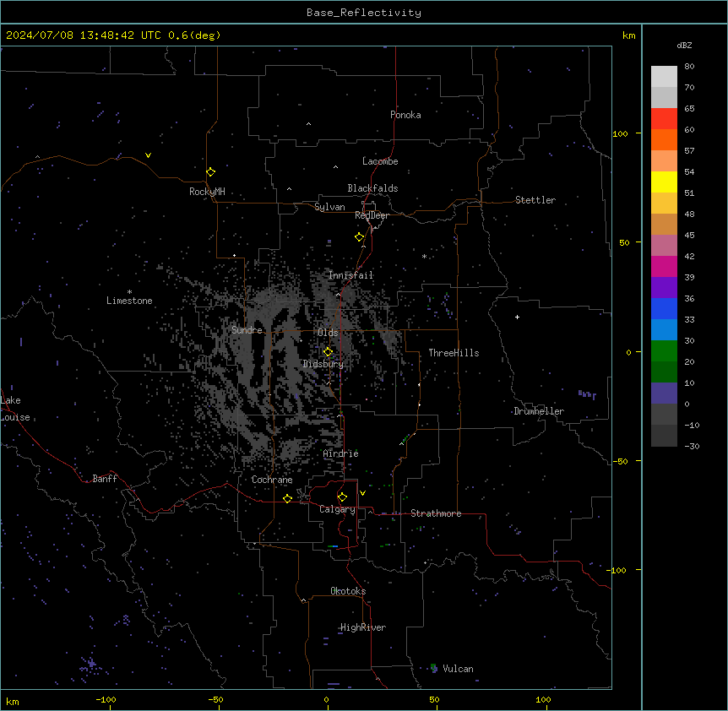Viewport: 728px width, 711px height.
Task: Click the yellow diamond marker between Olds and Didsbury
Action: pos(328,352)
